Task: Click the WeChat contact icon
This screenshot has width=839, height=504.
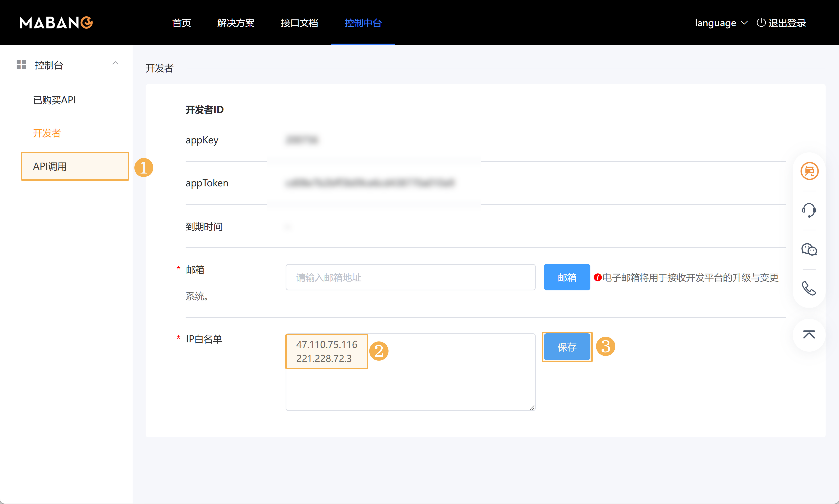Action: coord(809,250)
